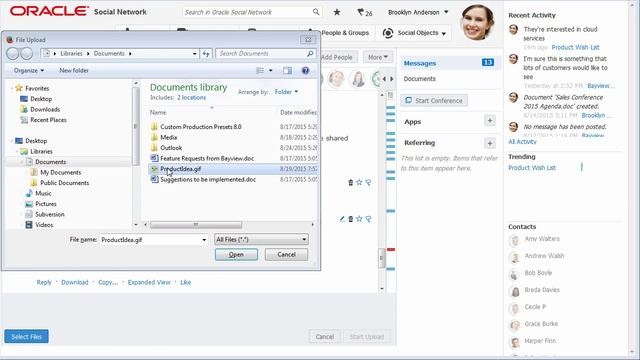This screenshot has height=360, width=640.
Task: Go back in File Upload dialog
Action: click(13, 53)
